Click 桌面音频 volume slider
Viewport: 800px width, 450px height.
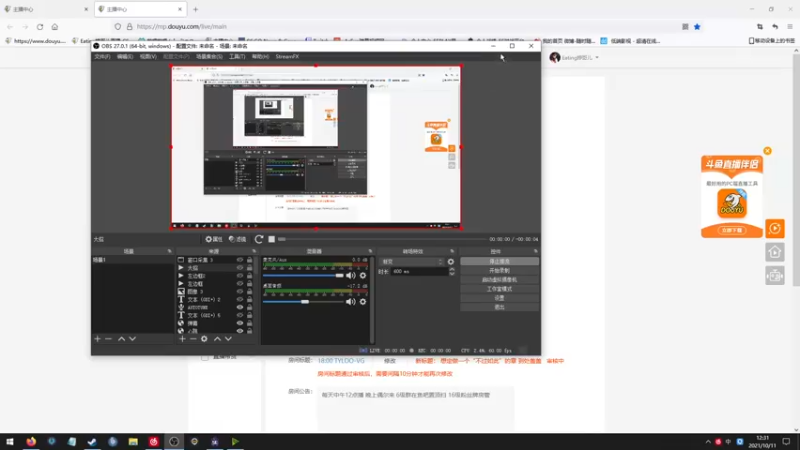(304, 302)
